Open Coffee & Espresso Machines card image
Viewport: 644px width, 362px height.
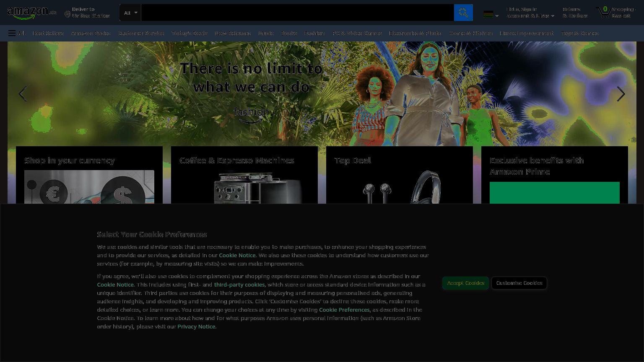pyautogui.click(x=257, y=188)
